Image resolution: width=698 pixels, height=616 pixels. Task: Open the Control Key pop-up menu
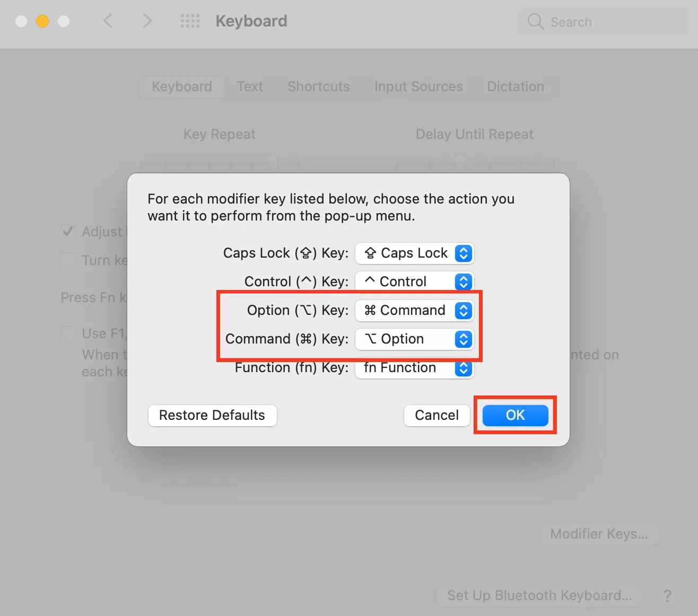tap(414, 281)
